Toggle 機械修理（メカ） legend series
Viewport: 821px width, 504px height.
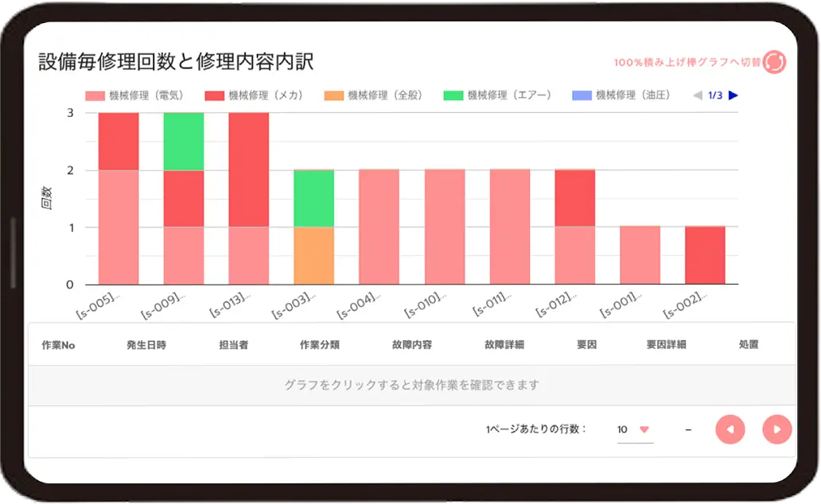click(254, 95)
